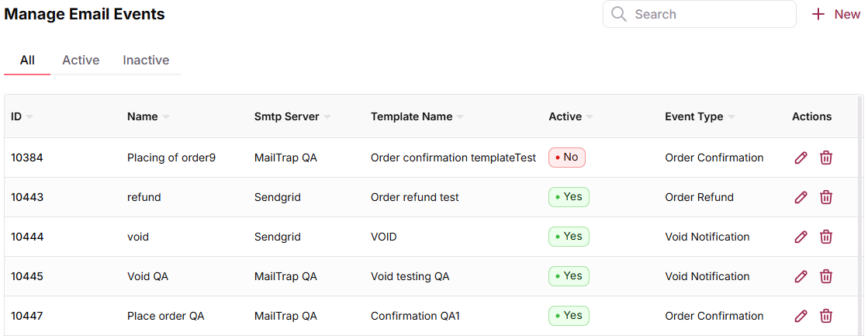Remove the Void QA event
The height and width of the screenshot is (336, 868).
(x=826, y=276)
